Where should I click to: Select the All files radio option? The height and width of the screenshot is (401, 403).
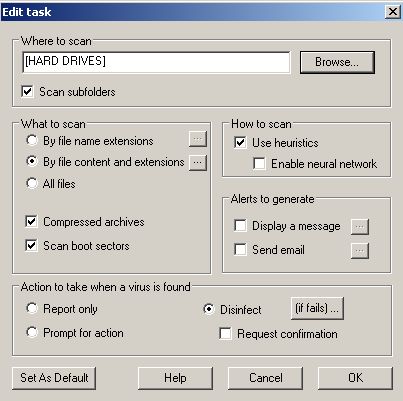pos(32,183)
